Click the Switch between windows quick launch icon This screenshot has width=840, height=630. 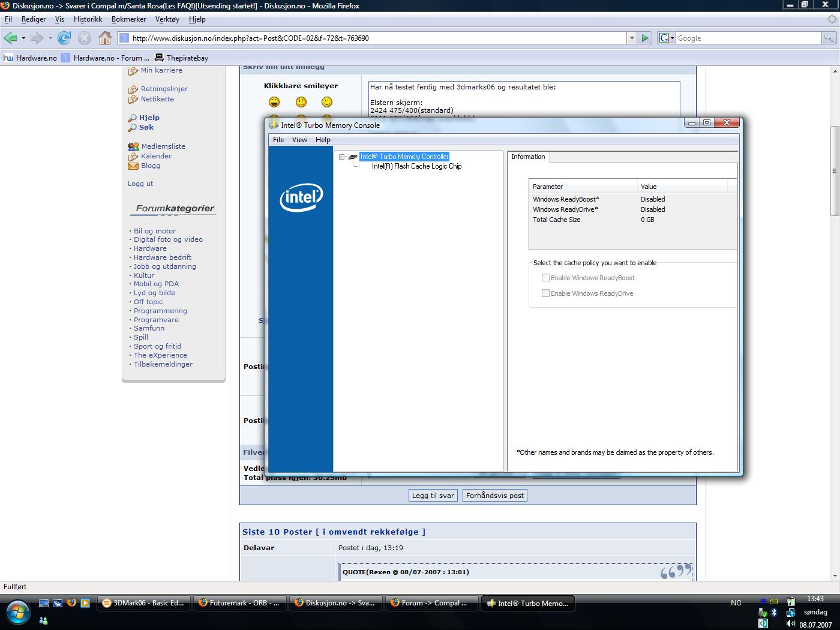pos(58,603)
